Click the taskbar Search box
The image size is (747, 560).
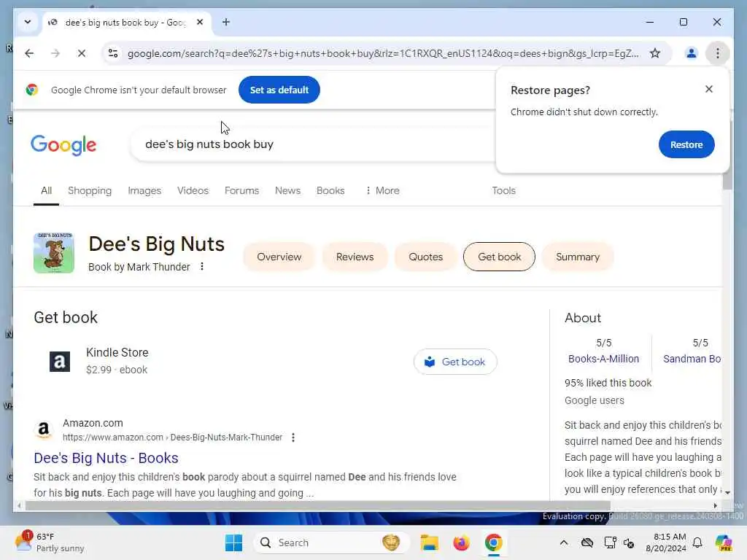pyautogui.click(x=332, y=542)
